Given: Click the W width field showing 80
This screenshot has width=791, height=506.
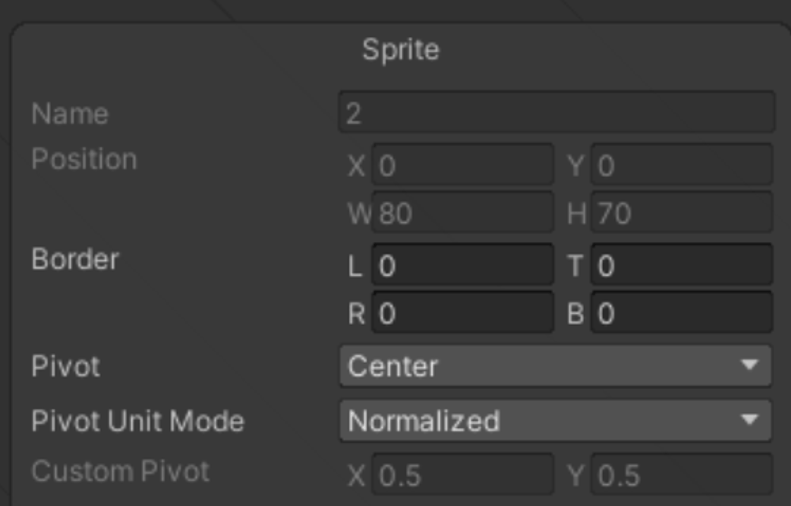Looking at the screenshot, I should [463, 212].
